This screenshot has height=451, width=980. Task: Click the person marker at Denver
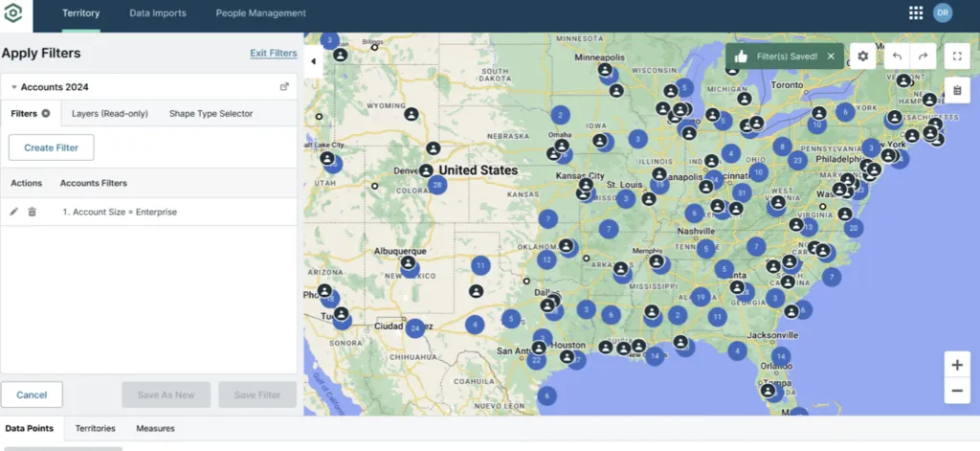click(x=426, y=170)
